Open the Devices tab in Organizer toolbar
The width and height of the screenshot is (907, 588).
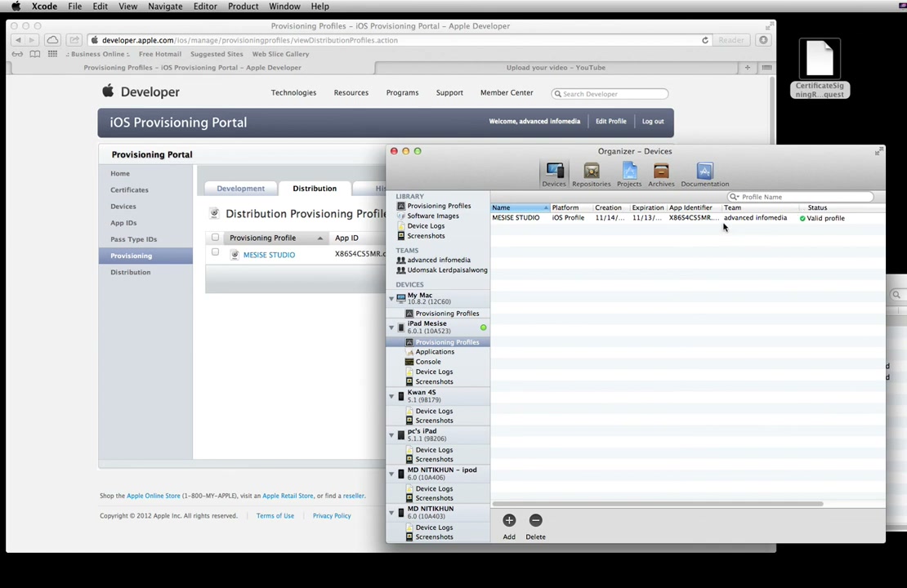553,174
